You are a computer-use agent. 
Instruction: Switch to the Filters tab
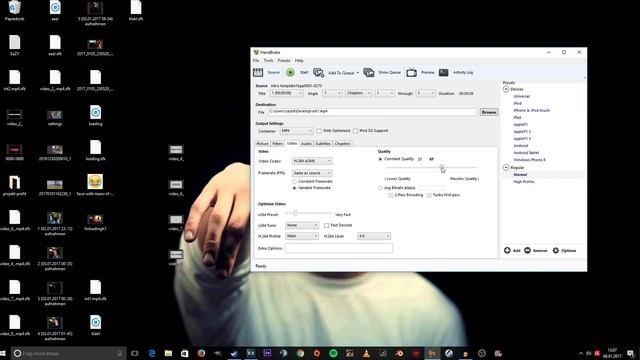click(x=278, y=144)
